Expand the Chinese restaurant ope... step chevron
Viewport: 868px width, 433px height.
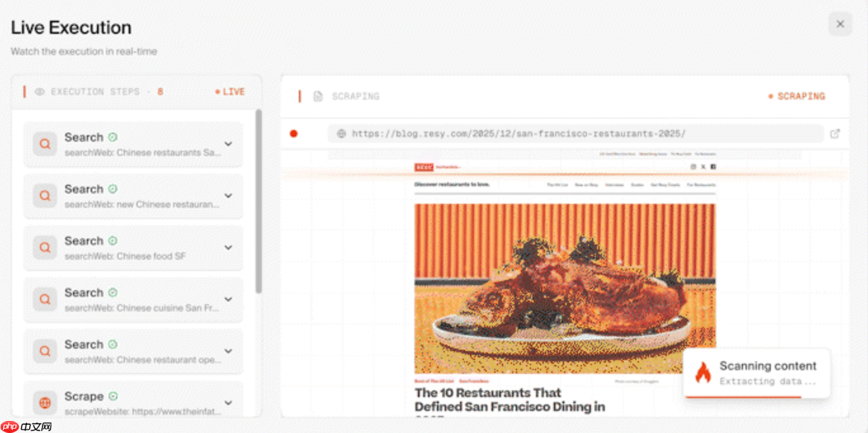point(228,351)
